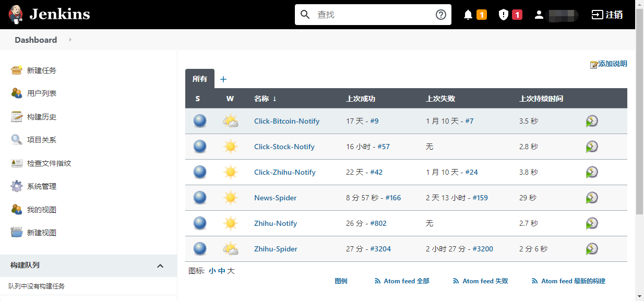The width and height of the screenshot is (644, 301).
Task: Click the schedule build icon for Zhihu-Spider
Action: pyautogui.click(x=591, y=249)
